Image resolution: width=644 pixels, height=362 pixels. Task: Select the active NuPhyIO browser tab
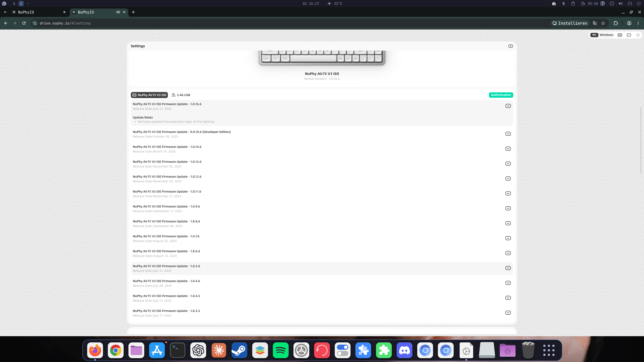click(99, 12)
